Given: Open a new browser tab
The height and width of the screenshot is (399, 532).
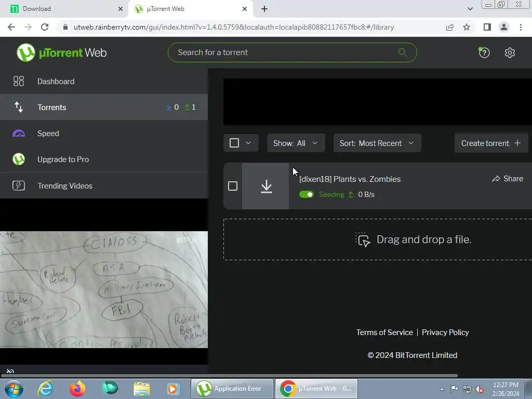Looking at the screenshot, I should (x=264, y=9).
